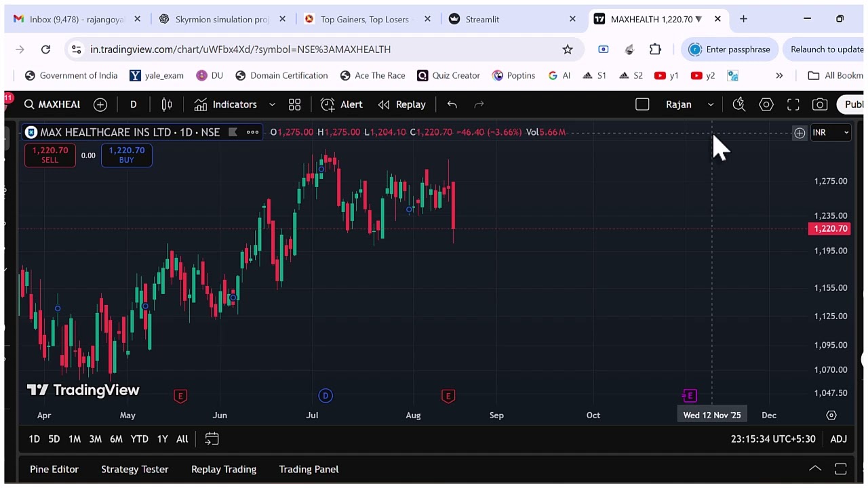
Task: Add symbol with the plus compare icon
Action: [x=100, y=104]
